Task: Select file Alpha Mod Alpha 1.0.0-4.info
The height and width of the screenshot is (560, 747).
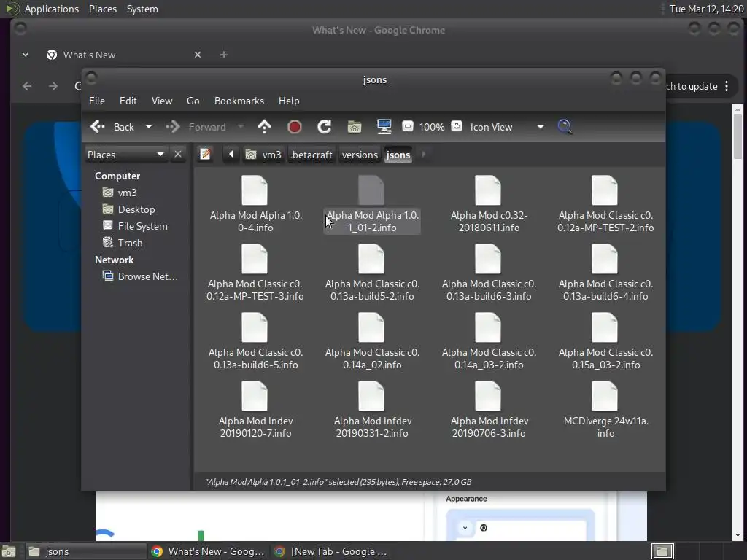Action: click(255, 204)
